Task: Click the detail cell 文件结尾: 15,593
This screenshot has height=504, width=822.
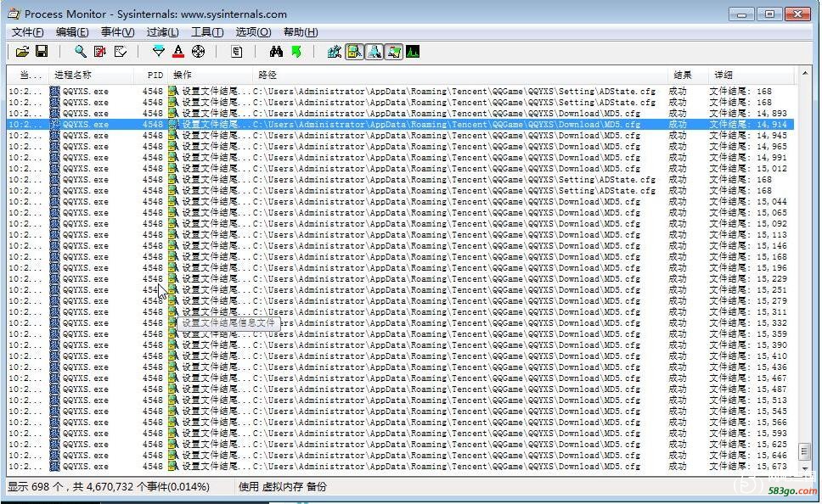Action: [748, 434]
